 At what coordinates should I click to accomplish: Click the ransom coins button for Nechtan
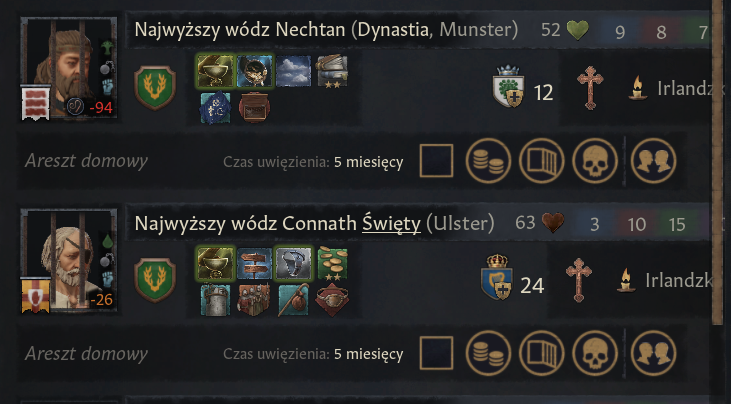[488, 161]
